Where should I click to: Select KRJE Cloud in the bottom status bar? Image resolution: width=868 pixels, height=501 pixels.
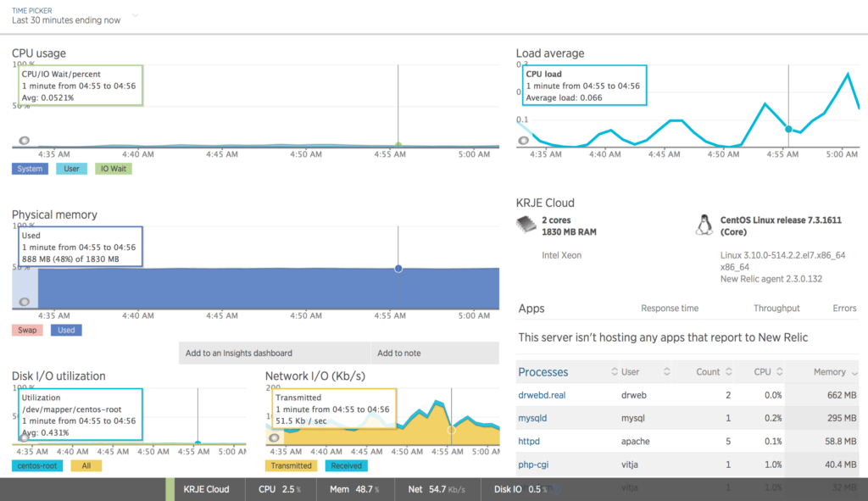click(x=206, y=489)
